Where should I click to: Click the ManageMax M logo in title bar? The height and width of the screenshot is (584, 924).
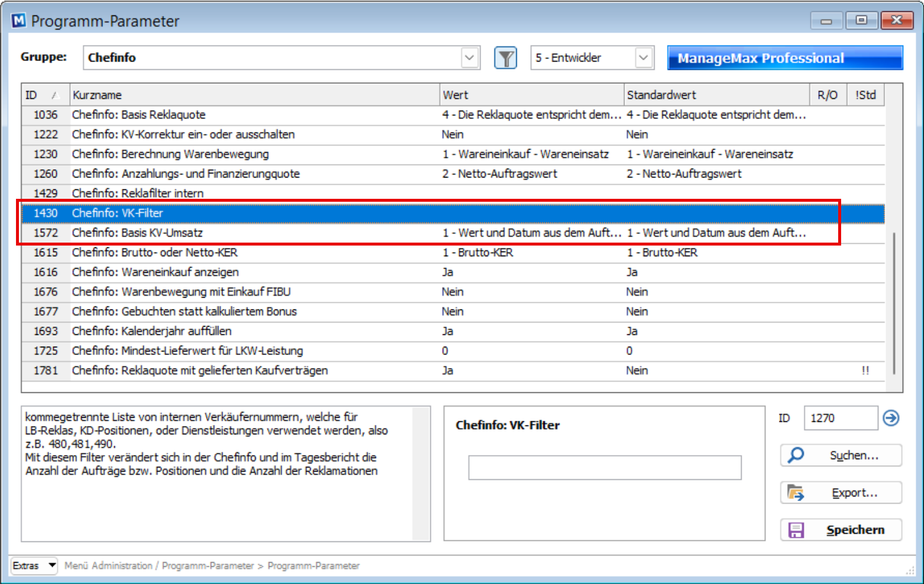pyautogui.click(x=18, y=21)
